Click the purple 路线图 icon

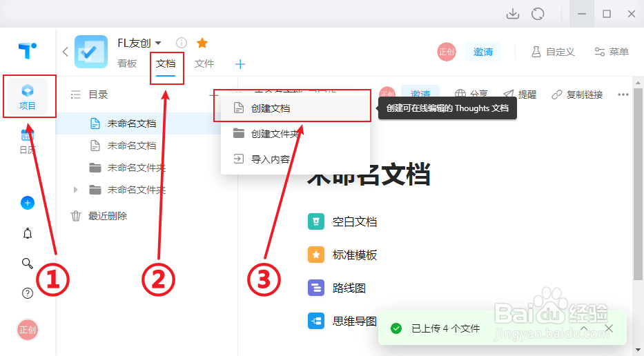(316, 288)
